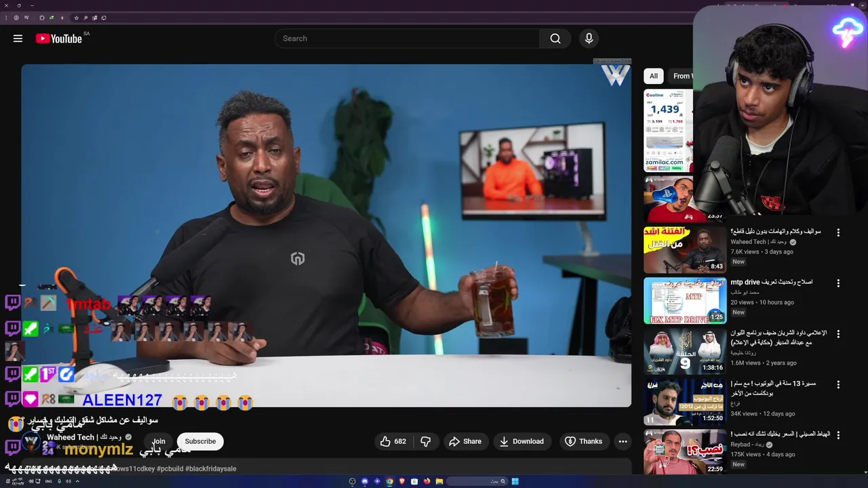Join the Waheed Tech channel membership
868x488 pixels.
pos(159,441)
